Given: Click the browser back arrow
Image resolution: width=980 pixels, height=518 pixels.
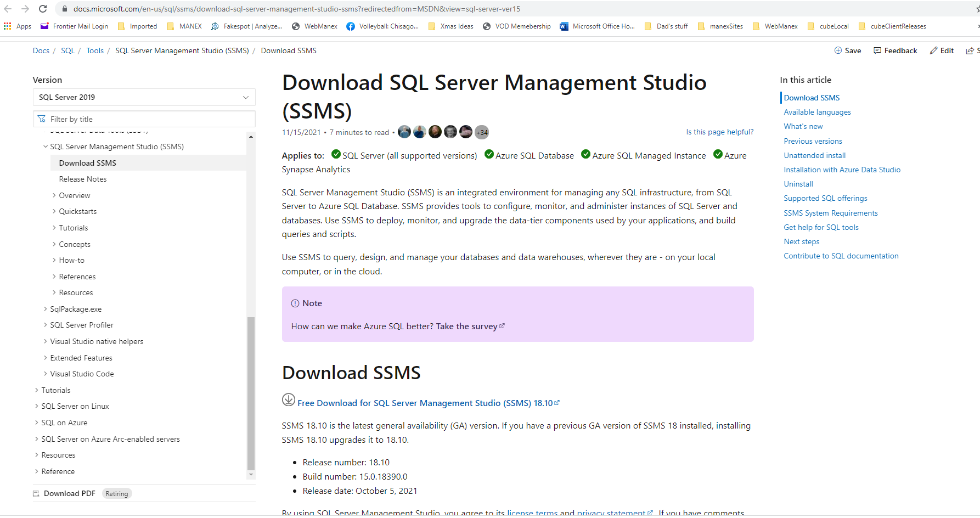Looking at the screenshot, I should point(8,9).
